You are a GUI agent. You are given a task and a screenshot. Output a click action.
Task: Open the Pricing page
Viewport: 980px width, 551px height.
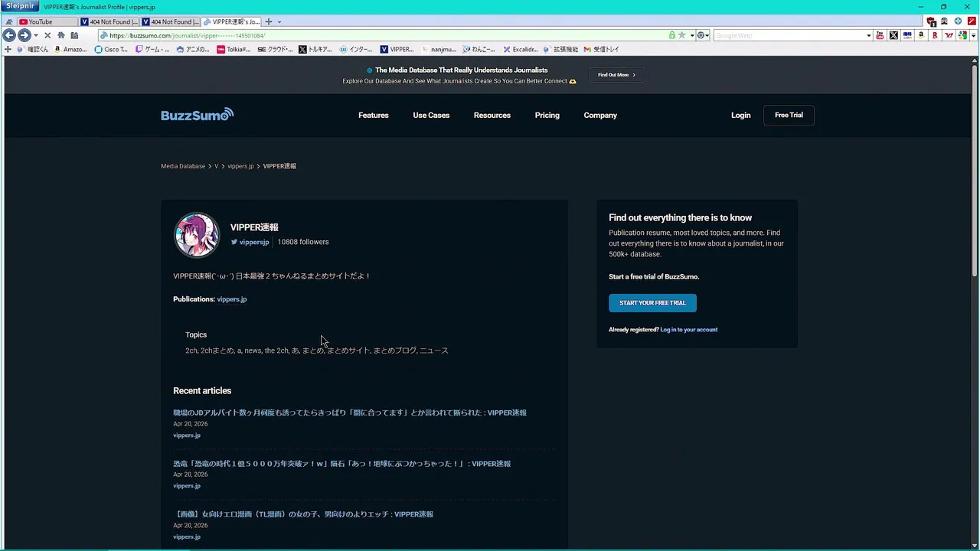pos(547,115)
